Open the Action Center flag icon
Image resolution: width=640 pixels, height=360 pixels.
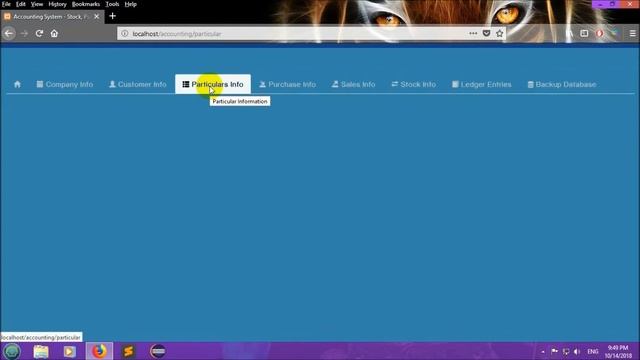(x=554, y=351)
